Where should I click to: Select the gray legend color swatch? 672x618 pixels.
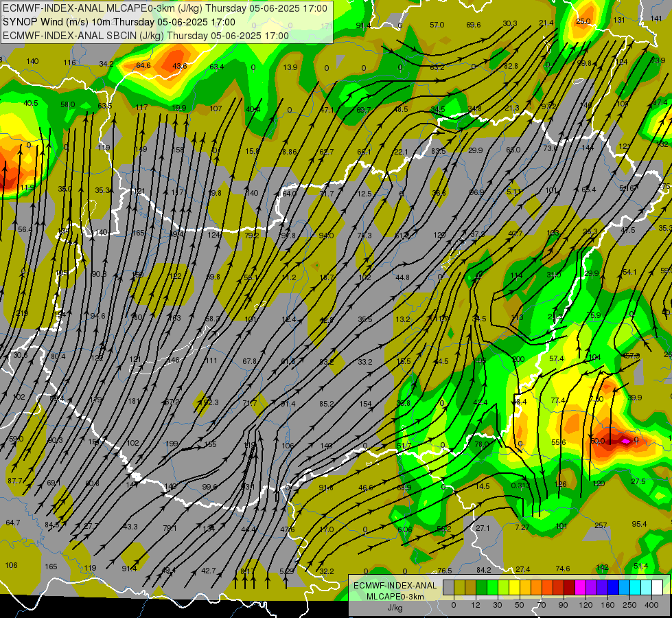point(448,587)
